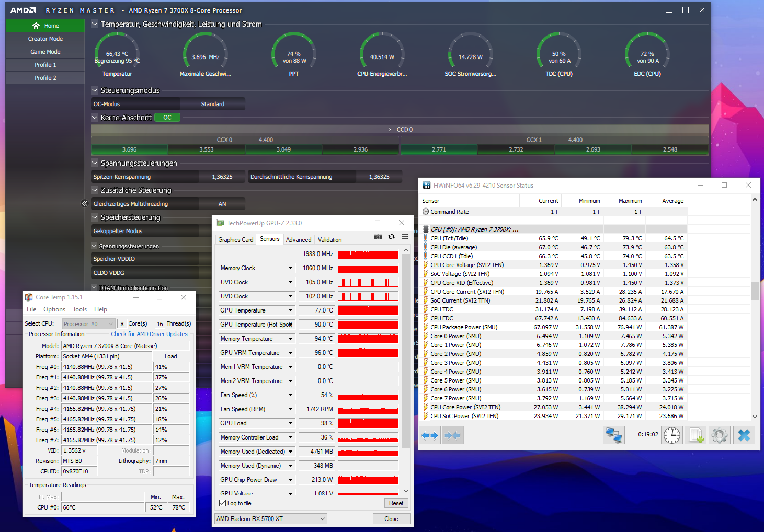Image resolution: width=764 pixels, height=532 pixels.
Task: Open the File menu in Core Temp
Action: tap(31, 309)
